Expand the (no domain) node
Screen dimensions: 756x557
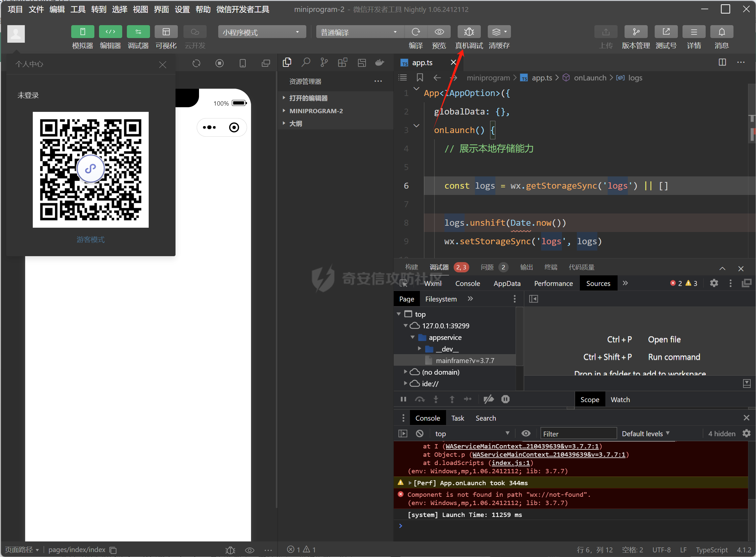(405, 372)
